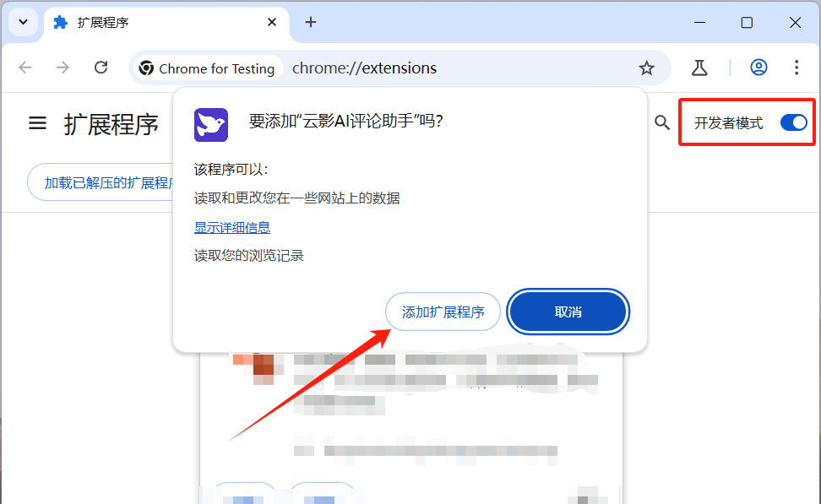Click the back navigation arrow
The width and height of the screenshot is (821, 504).
[25, 68]
